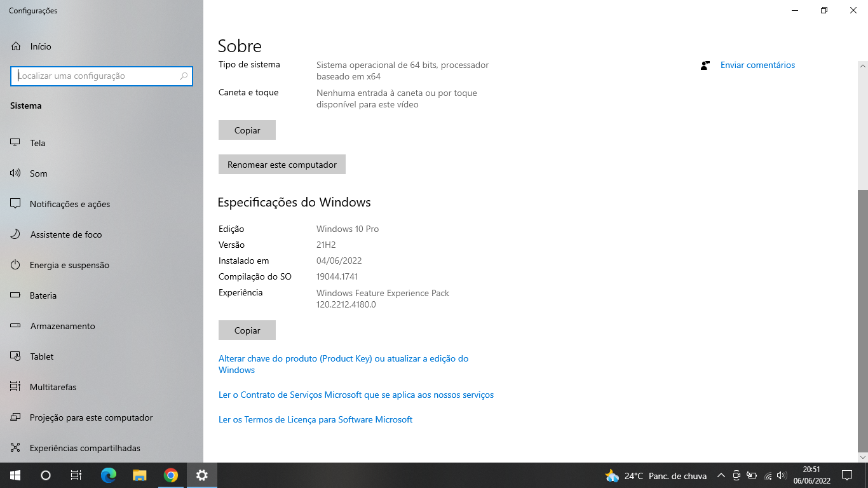This screenshot has height=488, width=868.
Task: Click the search magnifier in the settings box
Action: click(x=184, y=76)
